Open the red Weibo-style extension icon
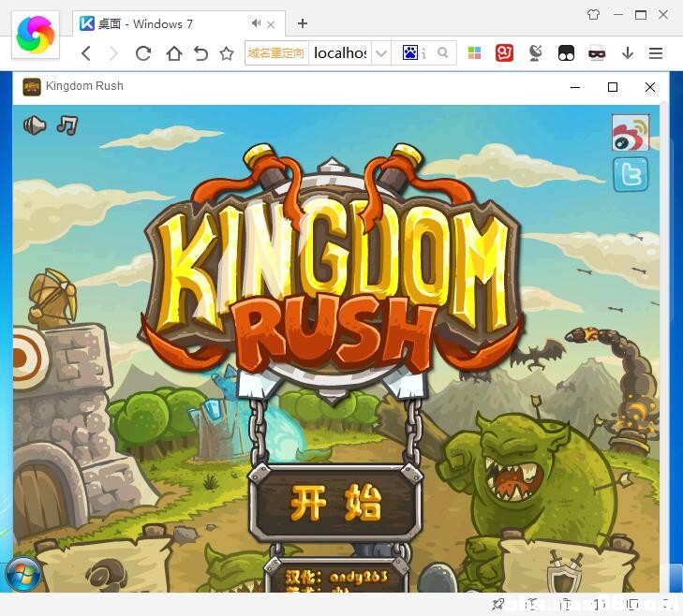 (x=504, y=53)
